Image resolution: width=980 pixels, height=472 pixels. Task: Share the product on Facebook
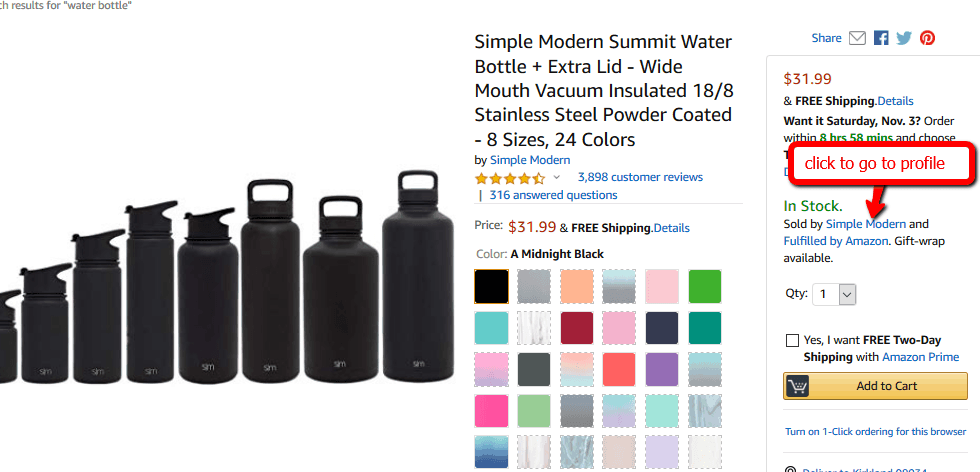881,38
